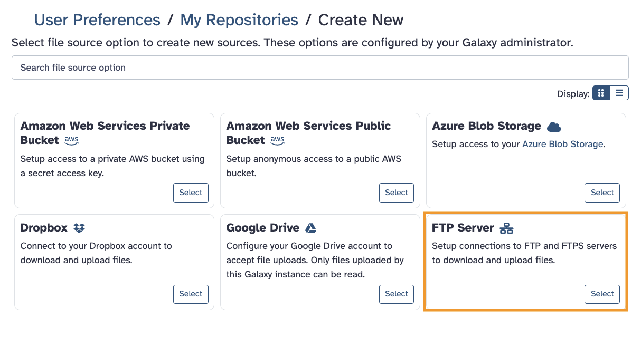Select the Google Drive file source
Screen dimensions: 641x364
click(x=397, y=294)
